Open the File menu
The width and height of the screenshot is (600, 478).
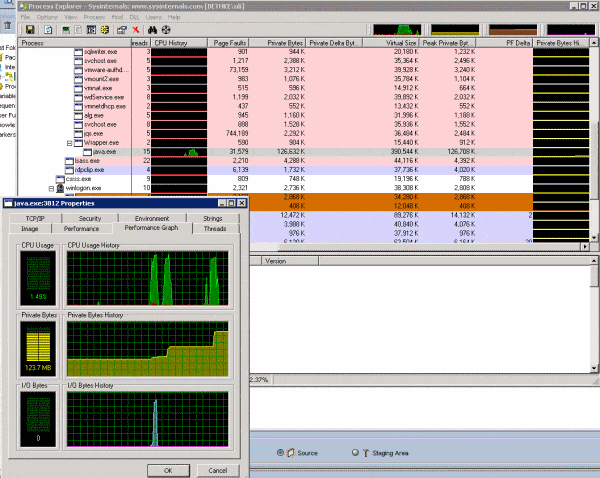point(25,17)
